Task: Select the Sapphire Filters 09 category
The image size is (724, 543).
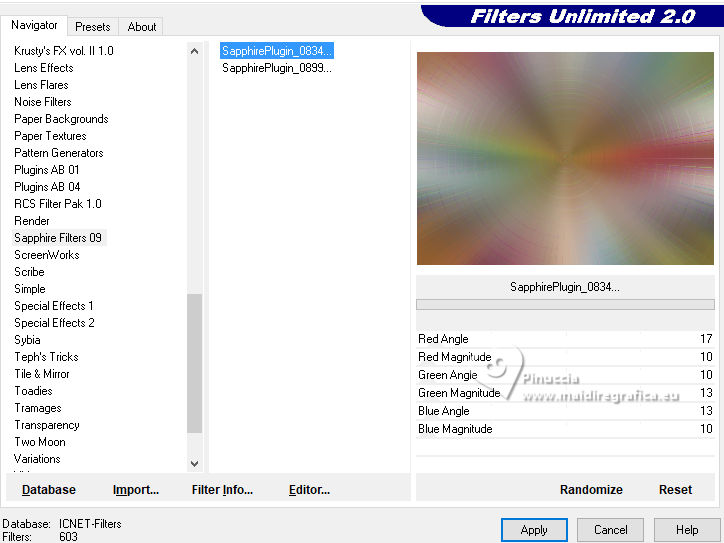Action: 58,238
